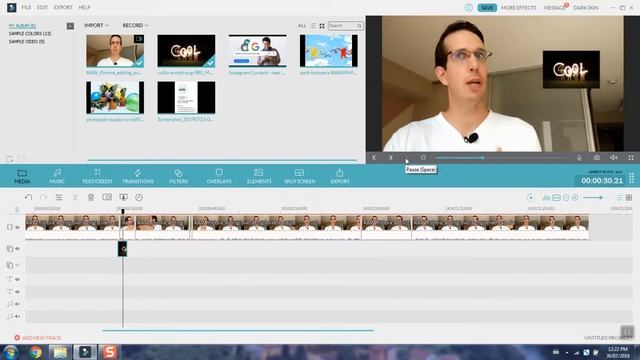Image resolution: width=640 pixels, height=360 pixels.
Task: Open MORE EFFECTS store link
Action: click(518, 8)
